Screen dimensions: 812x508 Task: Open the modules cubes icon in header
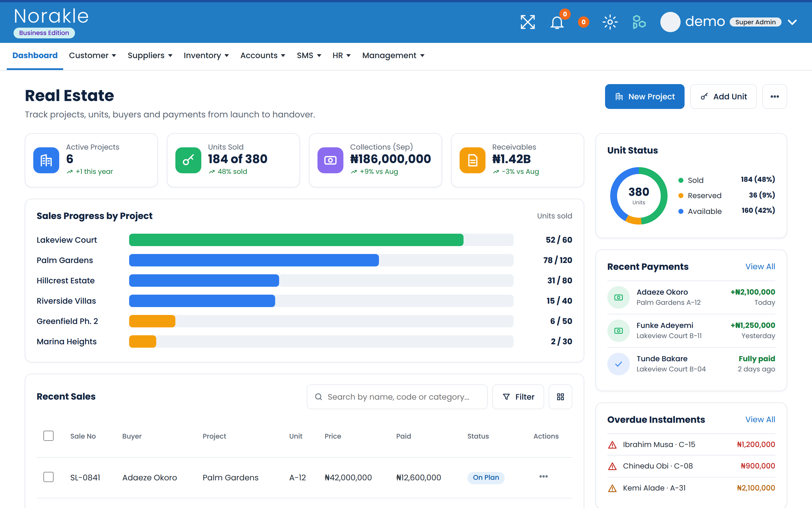[639, 22]
